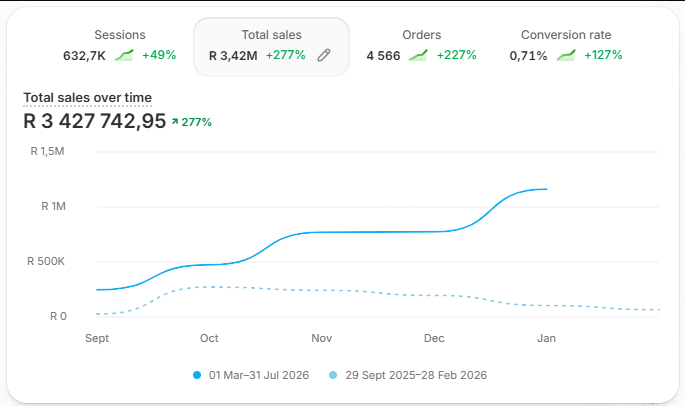Click the solid blue legend dot

197,375
